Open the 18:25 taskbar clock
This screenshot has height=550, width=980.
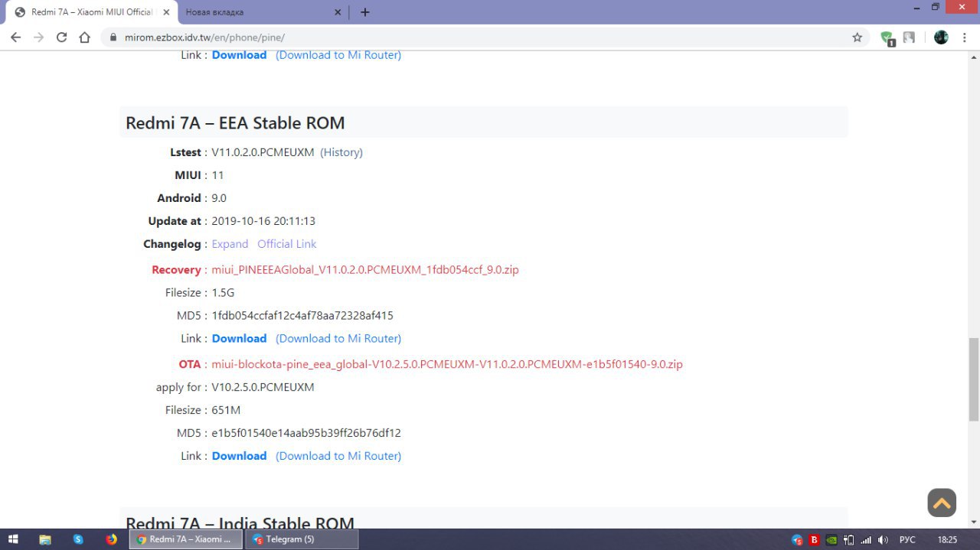tap(947, 539)
